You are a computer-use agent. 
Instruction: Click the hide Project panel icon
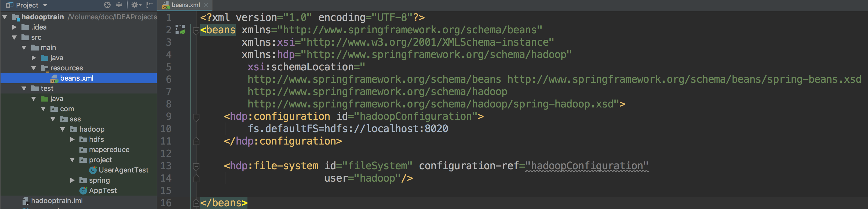(149, 5)
